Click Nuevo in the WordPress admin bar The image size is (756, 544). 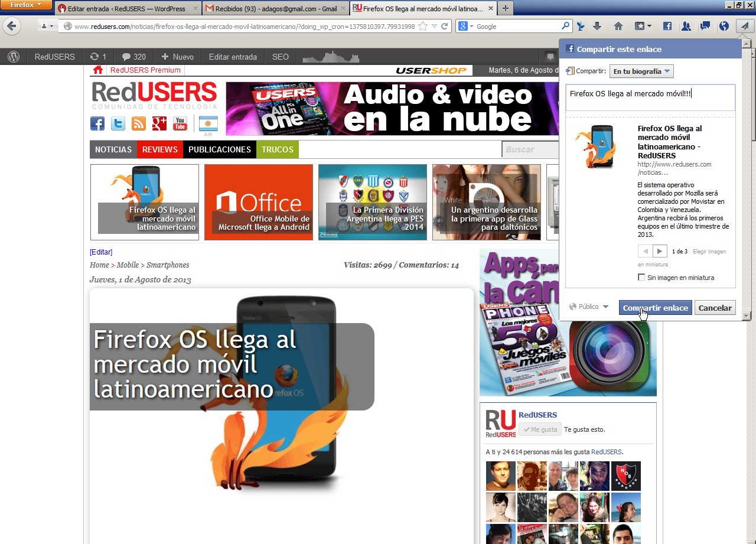click(x=177, y=57)
